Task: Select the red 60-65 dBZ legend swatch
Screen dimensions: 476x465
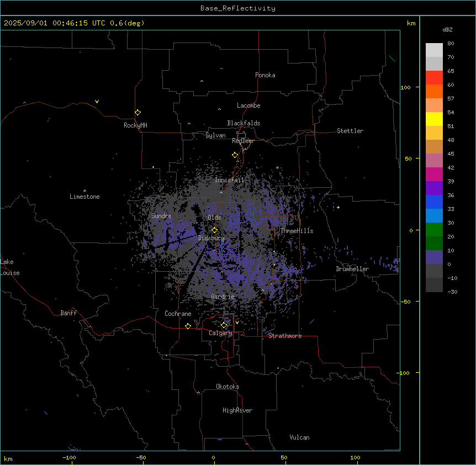Action: 434,78
